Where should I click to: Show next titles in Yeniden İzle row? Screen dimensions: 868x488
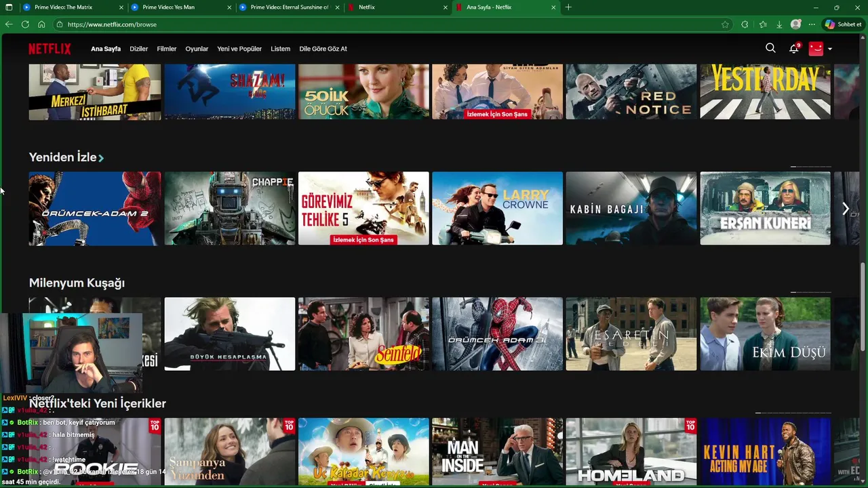[845, 209]
